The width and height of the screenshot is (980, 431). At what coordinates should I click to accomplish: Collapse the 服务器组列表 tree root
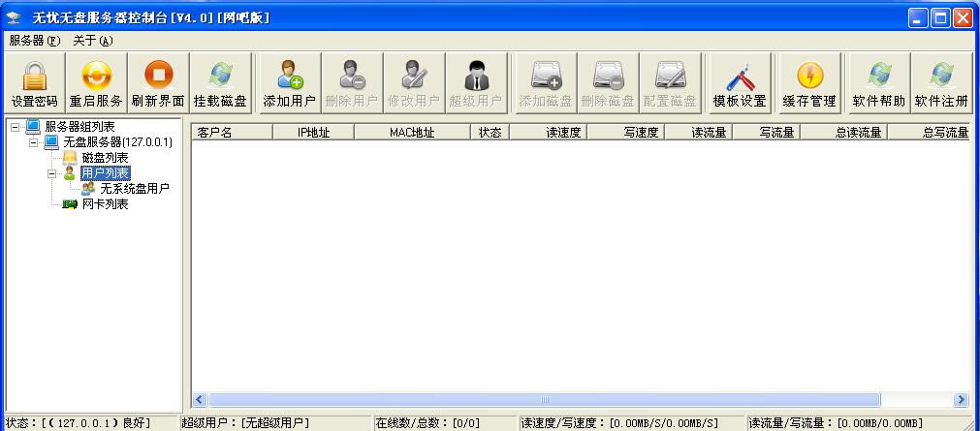point(15,127)
